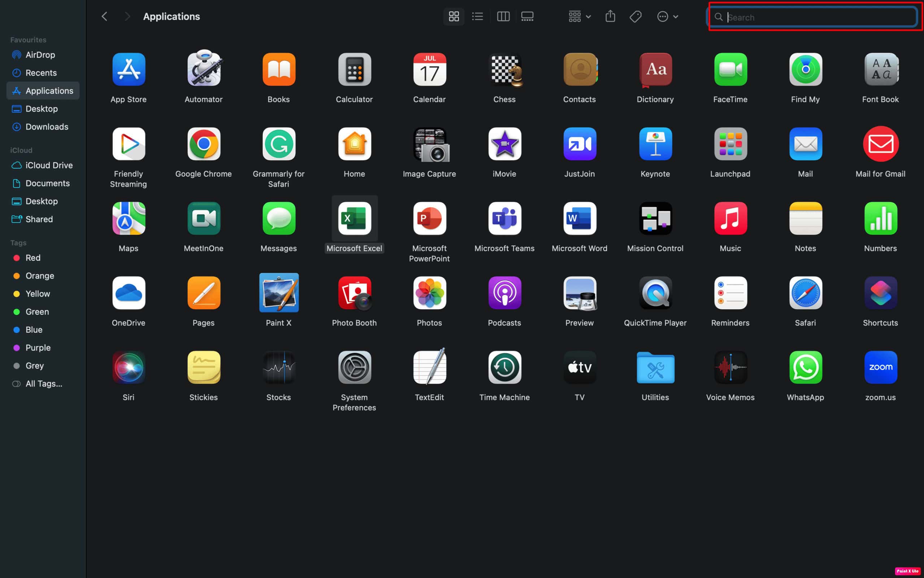The image size is (924, 578).
Task: Select the iMovie app icon
Action: (x=505, y=144)
